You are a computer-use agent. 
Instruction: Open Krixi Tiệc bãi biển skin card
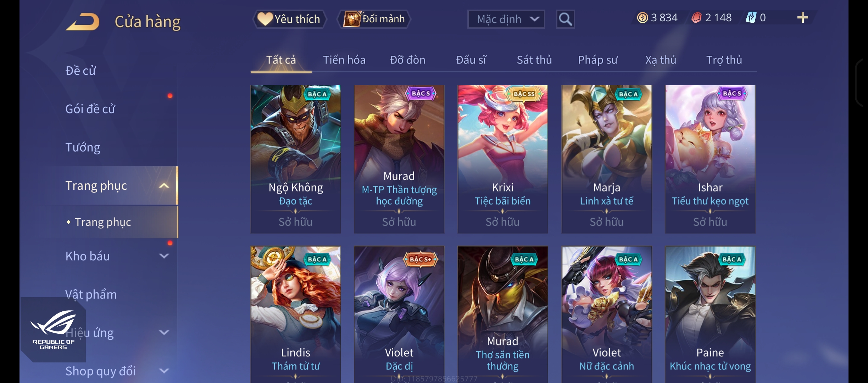(502, 159)
